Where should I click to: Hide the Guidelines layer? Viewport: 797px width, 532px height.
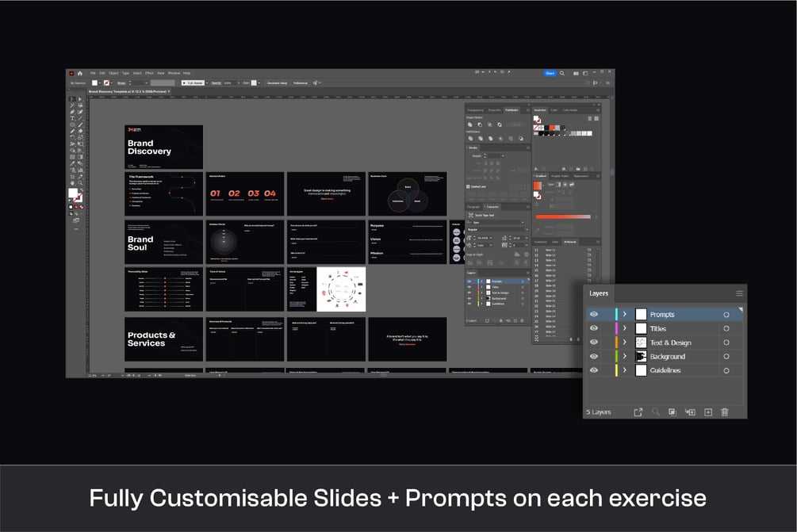pos(593,370)
